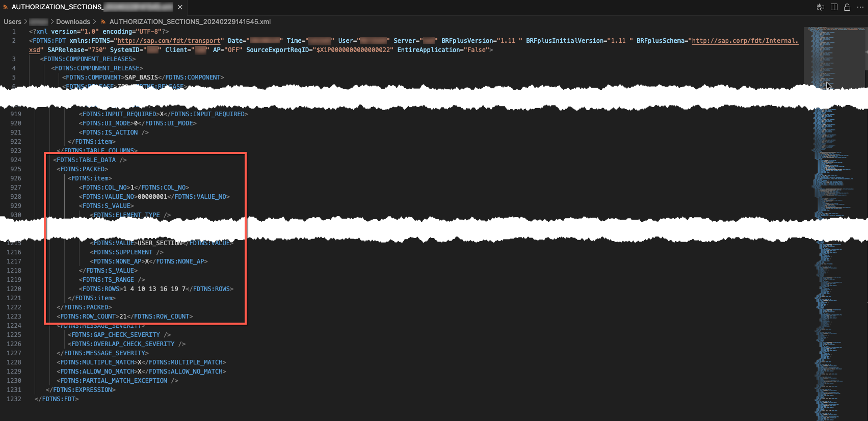This screenshot has width=868, height=421.
Task: Select the AUTHORIZATION_SECTIONS tab title
Action: pyautogui.click(x=57, y=7)
